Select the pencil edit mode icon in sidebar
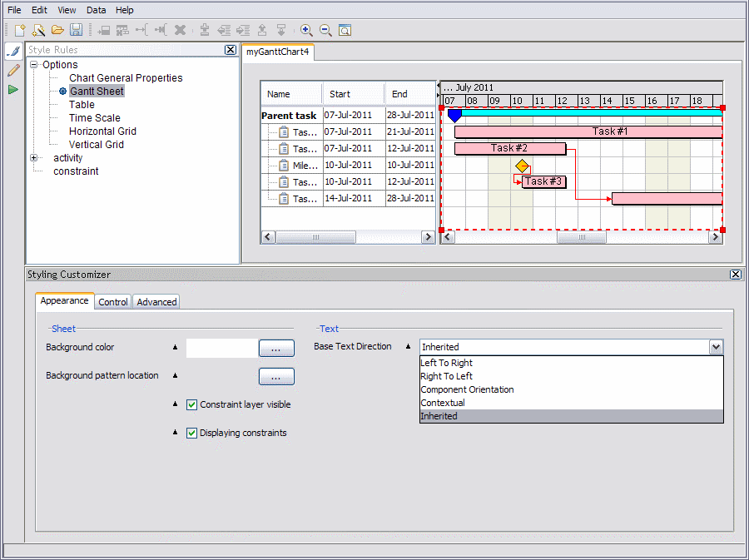749x560 pixels. [12, 71]
